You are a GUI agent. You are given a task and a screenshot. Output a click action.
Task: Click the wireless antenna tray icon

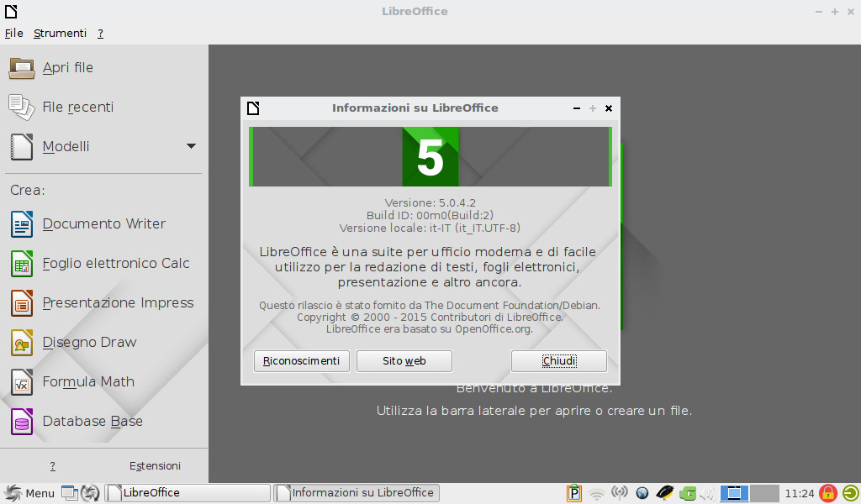click(x=620, y=493)
